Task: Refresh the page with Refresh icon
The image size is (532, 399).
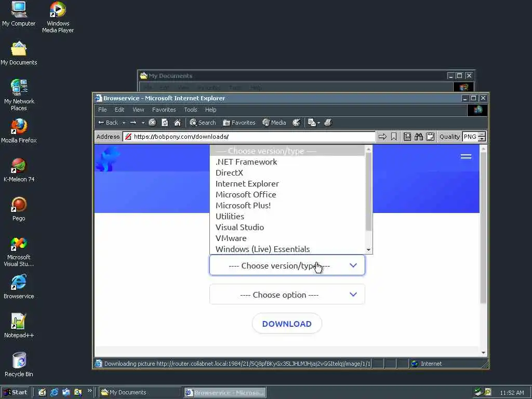Action: [165, 123]
